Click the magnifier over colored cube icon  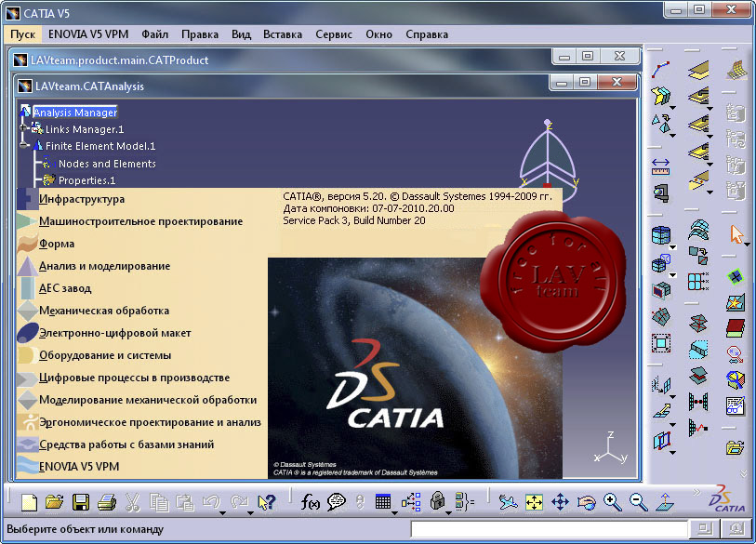[x=736, y=379]
